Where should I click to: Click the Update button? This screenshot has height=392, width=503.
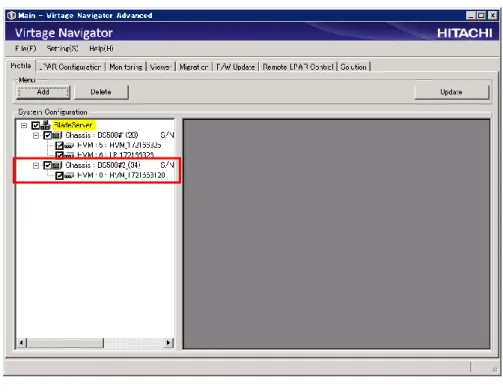pyautogui.click(x=452, y=92)
